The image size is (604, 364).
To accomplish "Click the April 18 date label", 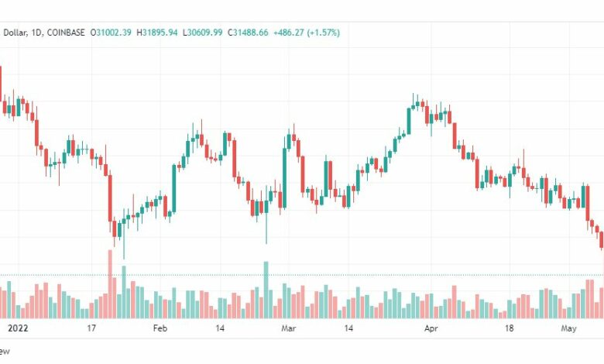I will [x=509, y=328].
